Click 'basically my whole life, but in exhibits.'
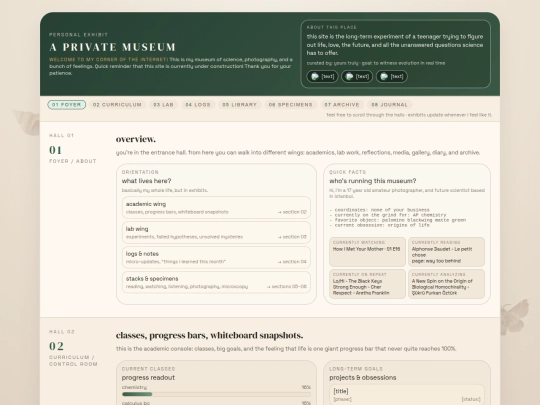 coord(165,190)
